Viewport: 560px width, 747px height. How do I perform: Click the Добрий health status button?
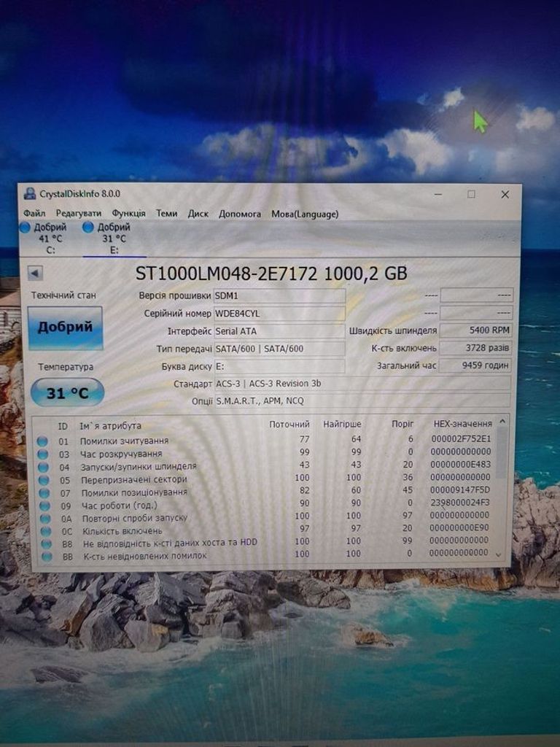click(65, 328)
